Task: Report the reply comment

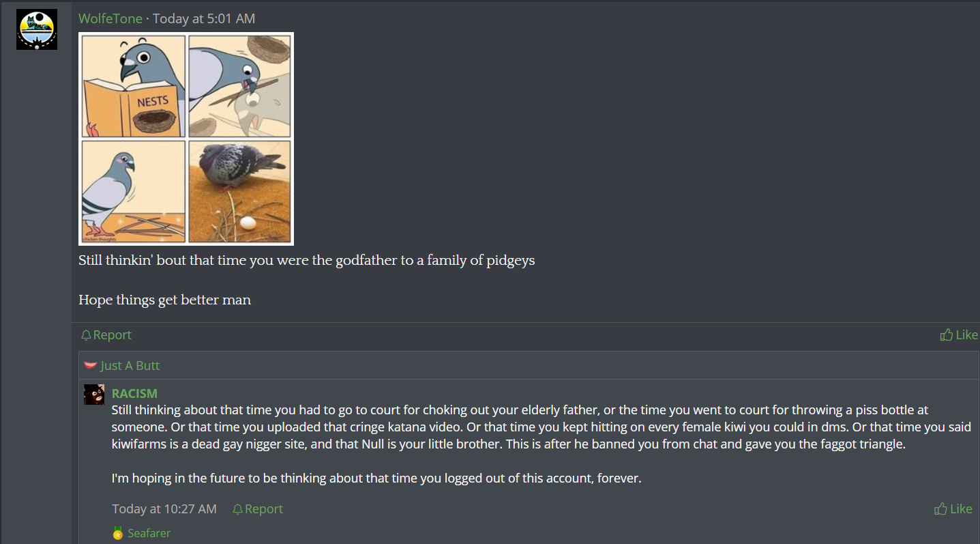Action: [258, 509]
